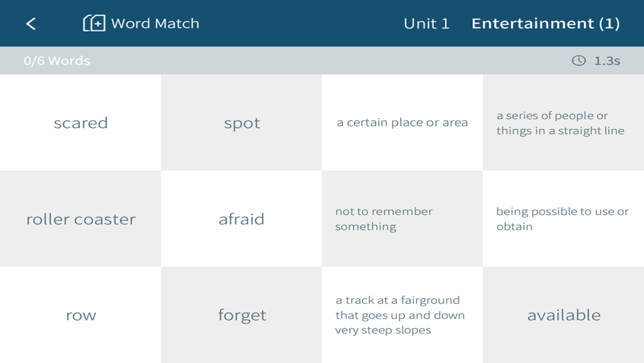Click the 0/6 Words progress counter

57,61
